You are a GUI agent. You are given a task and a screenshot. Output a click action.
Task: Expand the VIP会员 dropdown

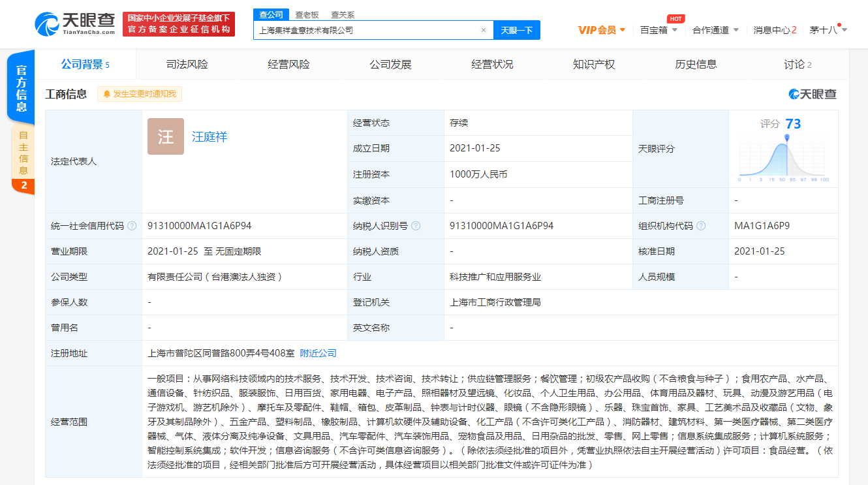tap(601, 30)
